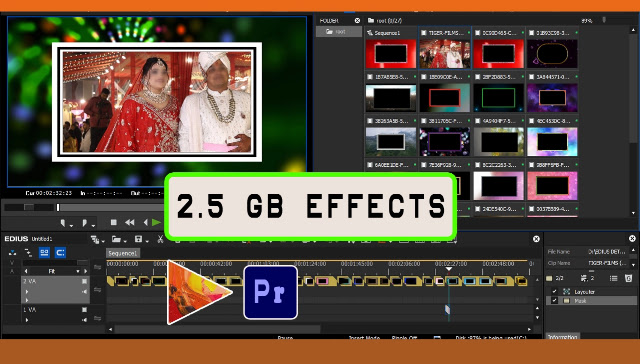The image size is (640, 364).
Task: Open dropdown beside open project icon
Action: tap(125, 241)
